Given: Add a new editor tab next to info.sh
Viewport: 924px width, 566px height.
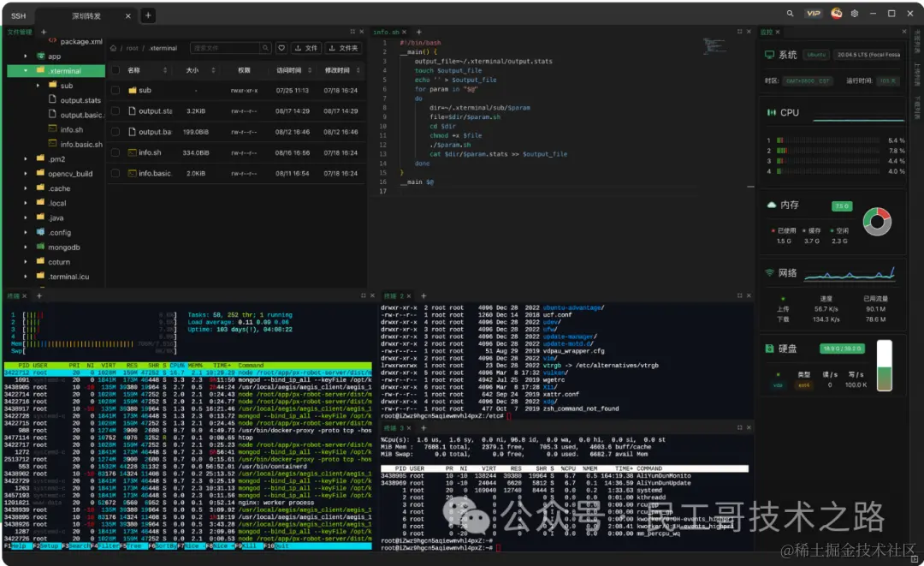Looking at the screenshot, I should (x=419, y=32).
